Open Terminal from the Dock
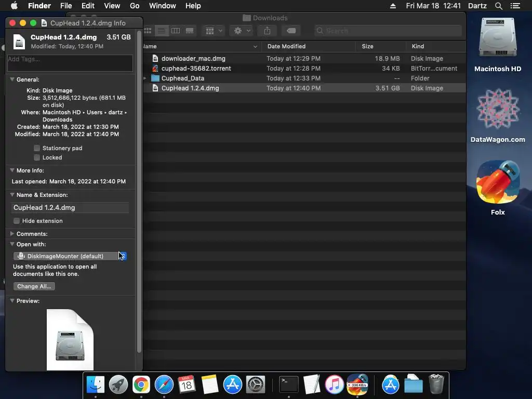 pos(289,385)
